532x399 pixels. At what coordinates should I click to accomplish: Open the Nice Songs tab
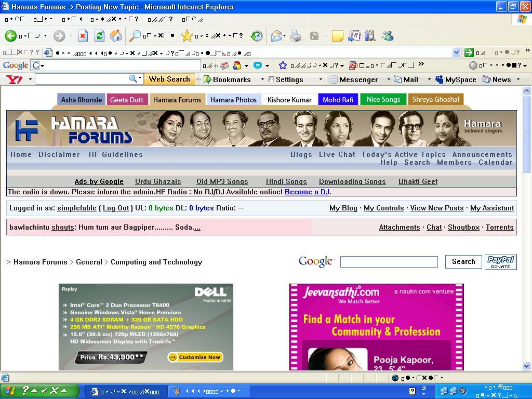click(x=383, y=99)
